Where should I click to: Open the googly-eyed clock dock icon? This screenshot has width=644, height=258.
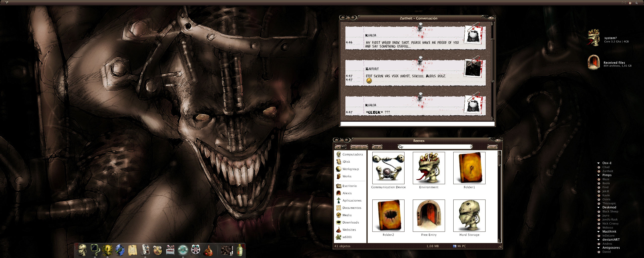[x=158, y=250]
